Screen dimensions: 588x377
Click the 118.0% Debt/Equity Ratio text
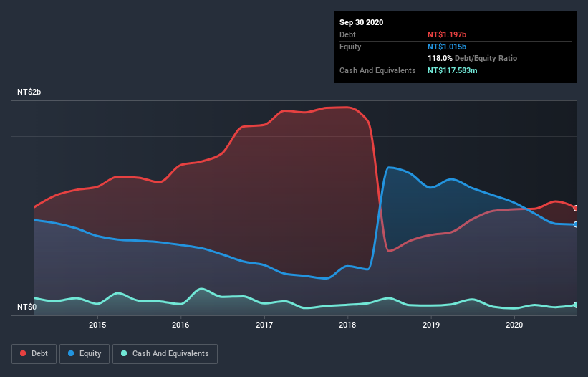click(472, 59)
